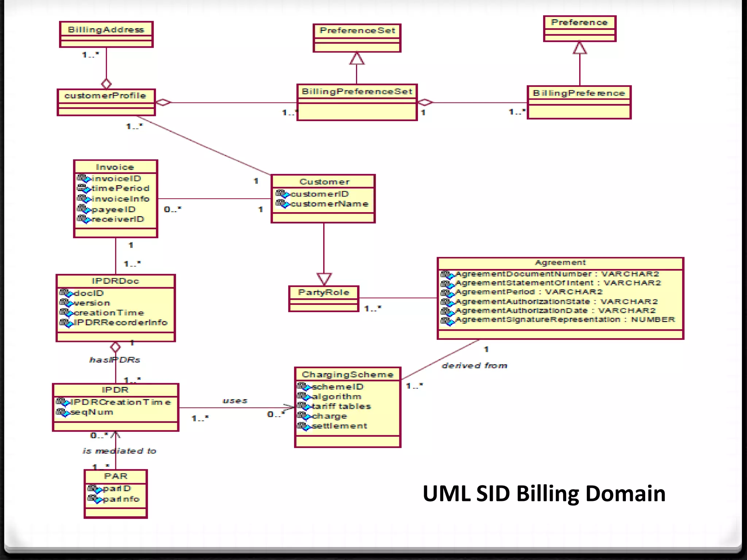Select the Customer class title
The height and width of the screenshot is (560, 747).
(325, 182)
